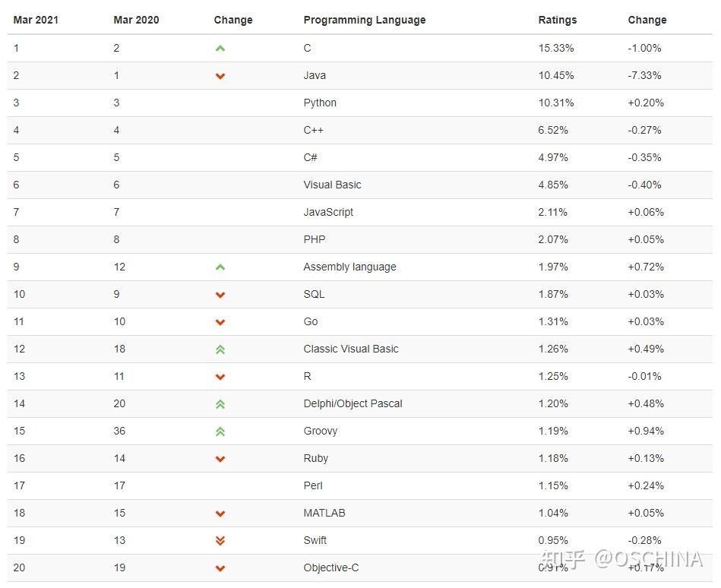Click Perl in the language list

[x=313, y=485]
